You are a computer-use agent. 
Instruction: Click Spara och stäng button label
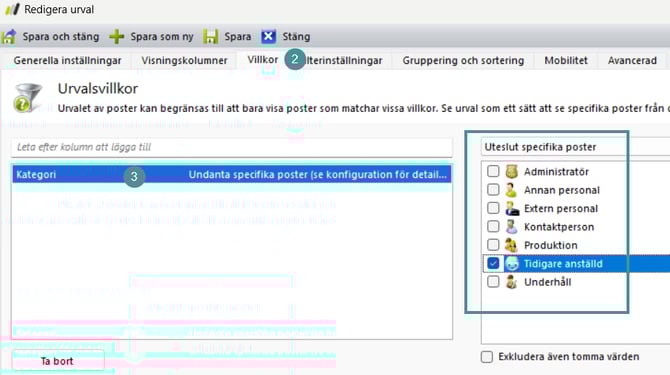point(61,37)
